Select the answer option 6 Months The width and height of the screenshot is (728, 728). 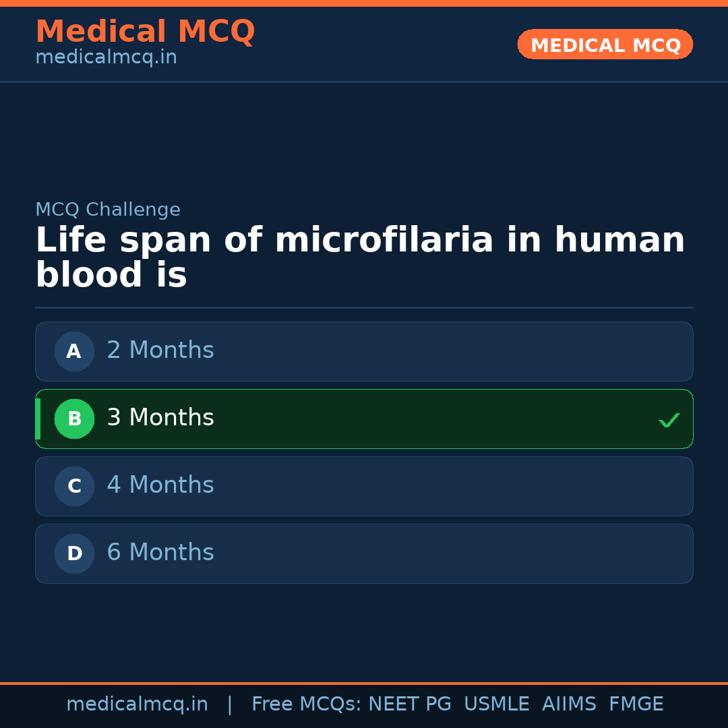pos(364,553)
